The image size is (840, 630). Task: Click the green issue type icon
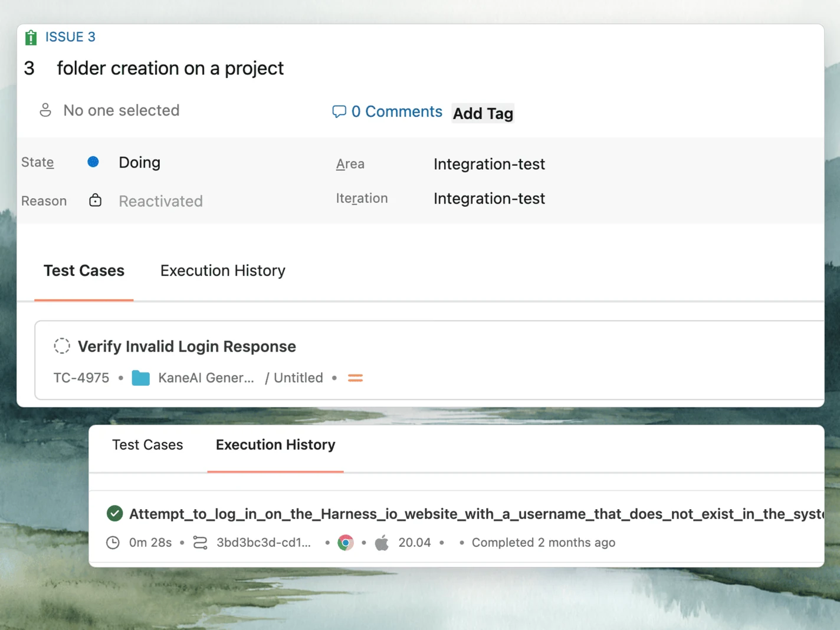pos(31,37)
